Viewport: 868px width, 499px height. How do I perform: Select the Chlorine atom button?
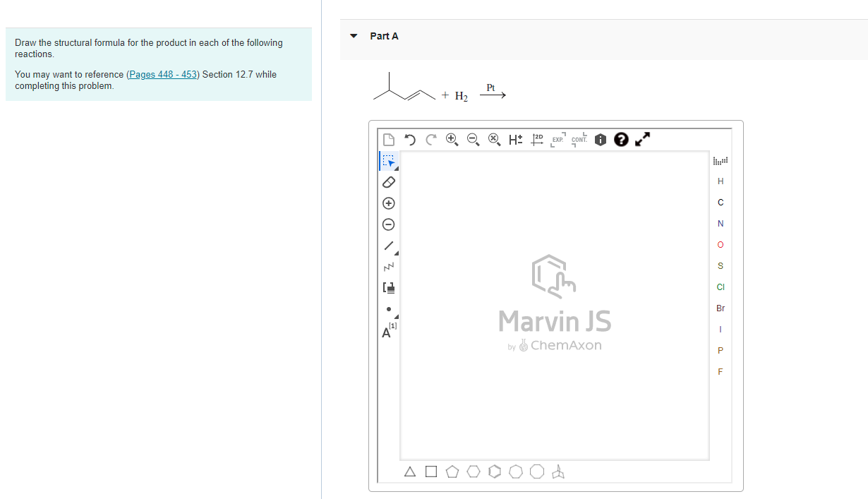[721, 287]
